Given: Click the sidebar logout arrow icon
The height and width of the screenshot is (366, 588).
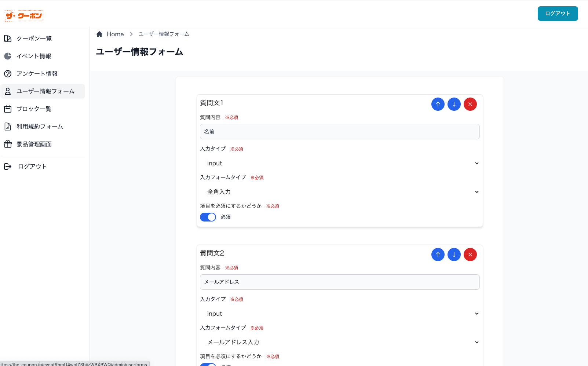Looking at the screenshot, I should (8, 166).
